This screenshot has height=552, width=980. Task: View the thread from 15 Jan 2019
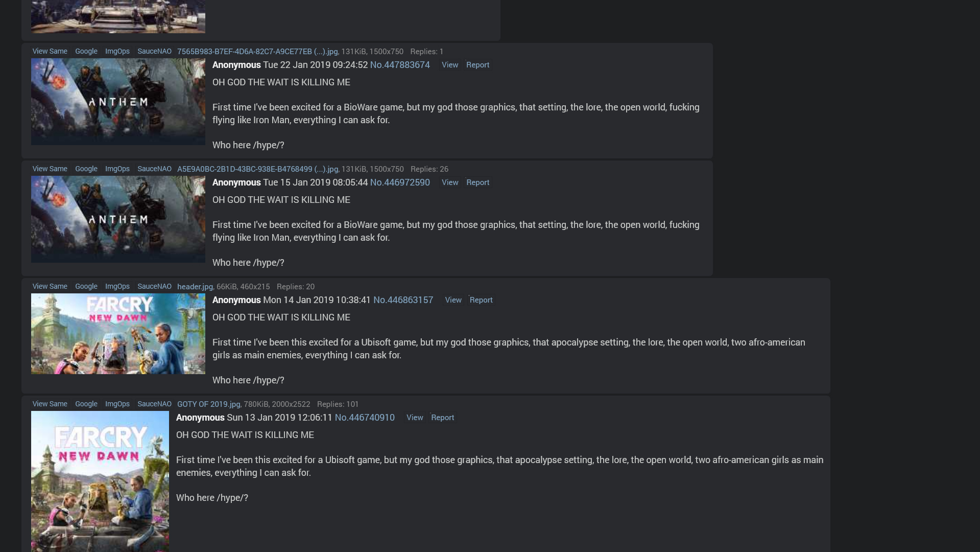point(450,182)
